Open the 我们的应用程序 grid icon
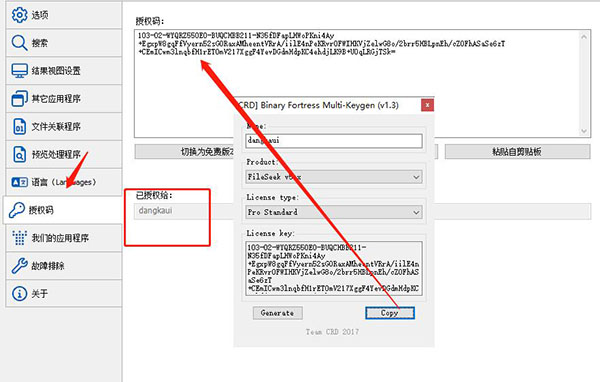The width and height of the screenshot is (600, 382). (20, 238)
